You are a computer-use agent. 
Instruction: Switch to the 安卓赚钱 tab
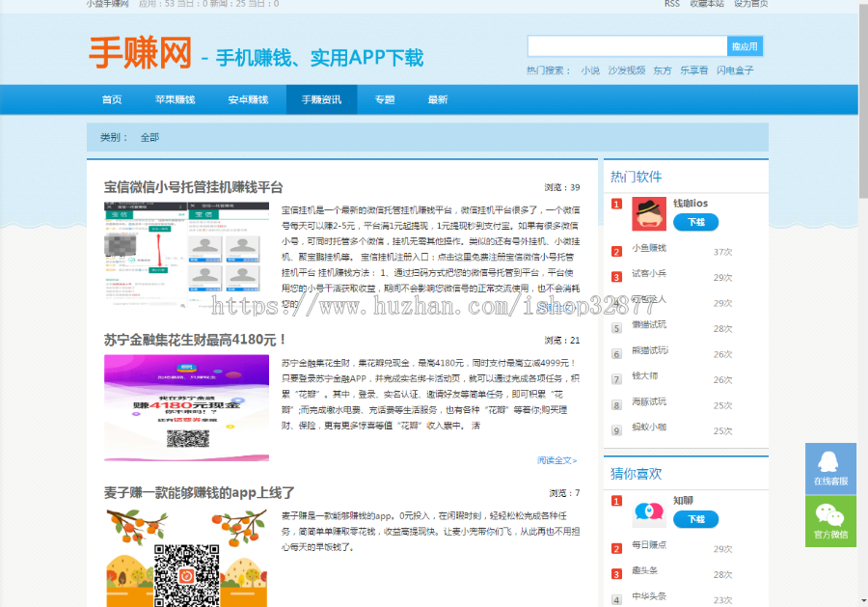coord(247,98)
